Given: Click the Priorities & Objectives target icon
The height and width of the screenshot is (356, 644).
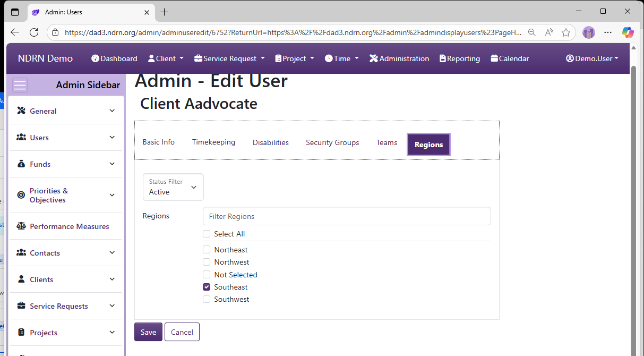Looking at the screenshot, I should [21, 195].
